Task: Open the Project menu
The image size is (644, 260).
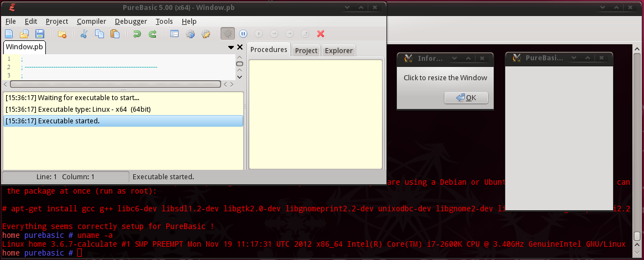Action: (x=57, y=22)
